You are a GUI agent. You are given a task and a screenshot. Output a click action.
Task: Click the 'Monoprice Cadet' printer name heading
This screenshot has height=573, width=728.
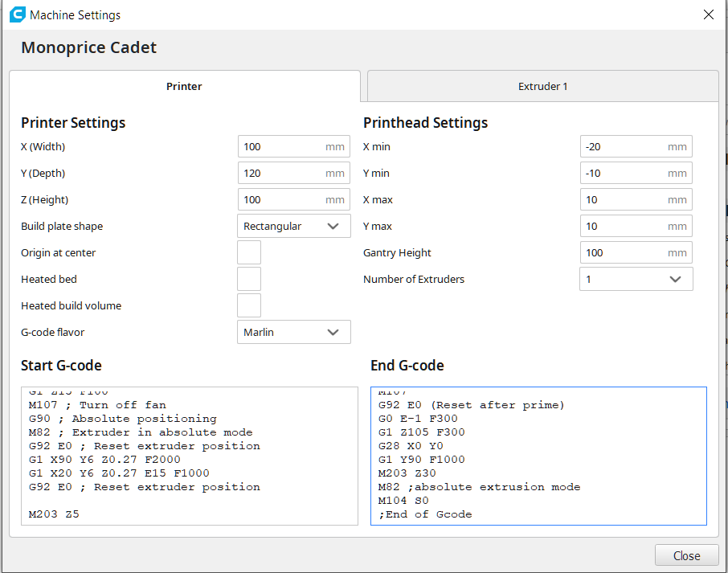pyautogui.click(x=88, y=48)
